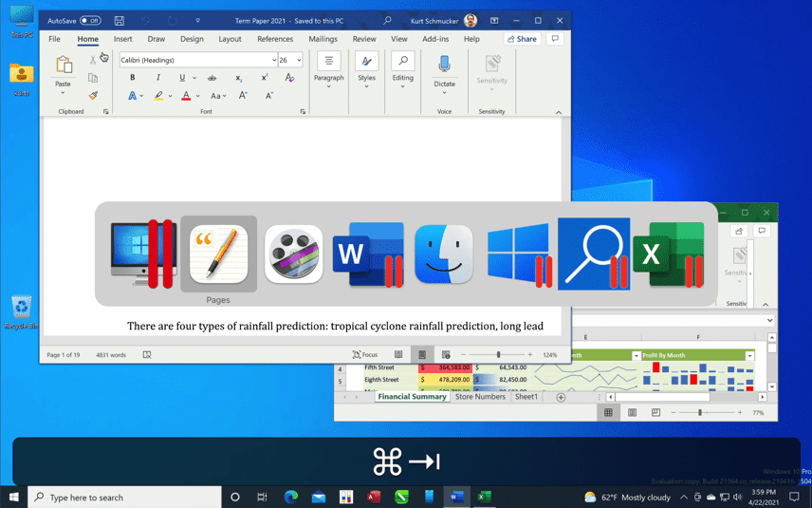Expand the Paragraph group dropdown
This screenshot has height=508, width=812.
click(328, 86)
